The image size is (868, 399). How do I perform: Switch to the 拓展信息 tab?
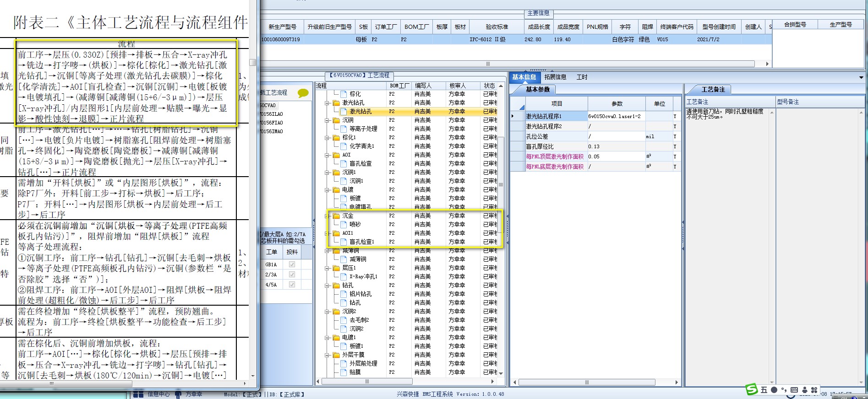(555, 77)
